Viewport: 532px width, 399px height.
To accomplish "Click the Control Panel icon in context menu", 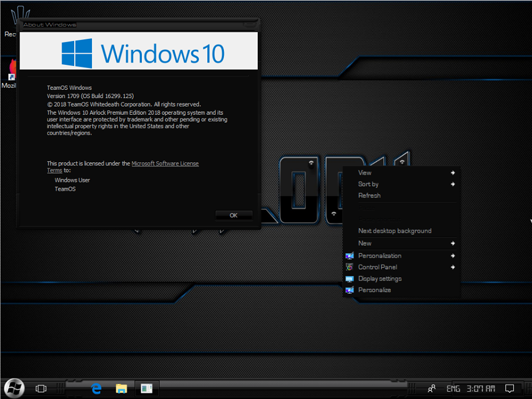I will pyautogui.click(x=350, y=267).
